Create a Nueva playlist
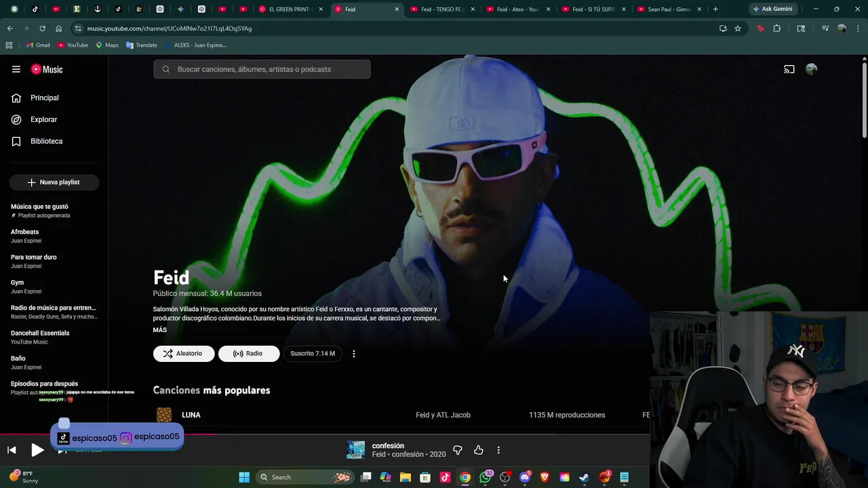 point(54,182)
